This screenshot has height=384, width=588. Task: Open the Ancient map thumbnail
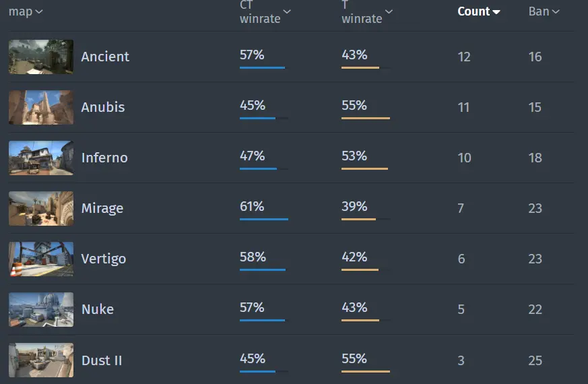41,57
